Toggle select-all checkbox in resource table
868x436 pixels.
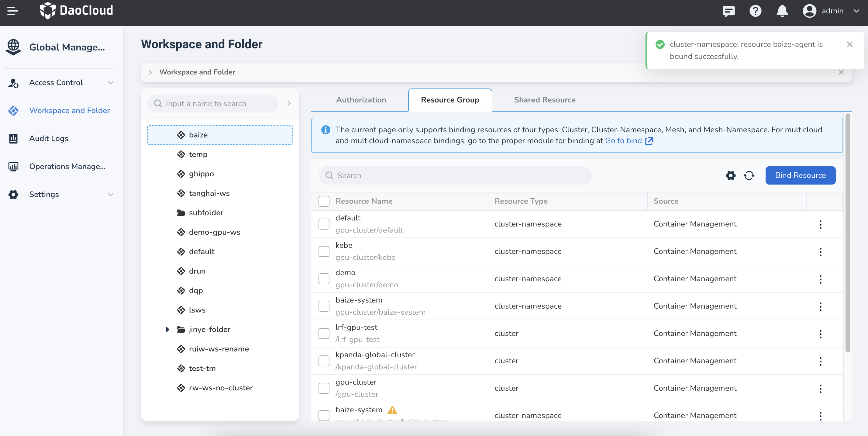coord(324,201)
